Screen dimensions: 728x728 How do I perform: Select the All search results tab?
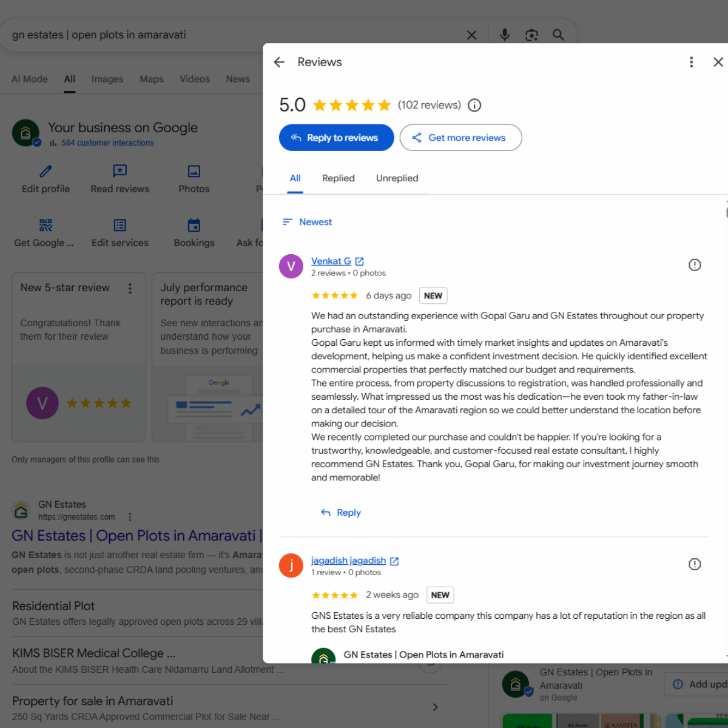tap(70, 79)
